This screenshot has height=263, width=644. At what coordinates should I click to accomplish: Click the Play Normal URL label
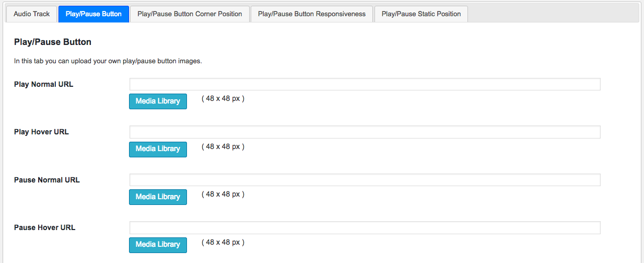point(43,84)
